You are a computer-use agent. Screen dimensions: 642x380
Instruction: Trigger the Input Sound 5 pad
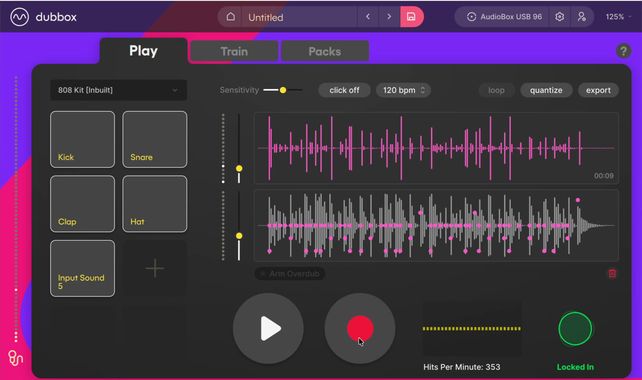tap(82, 268)
